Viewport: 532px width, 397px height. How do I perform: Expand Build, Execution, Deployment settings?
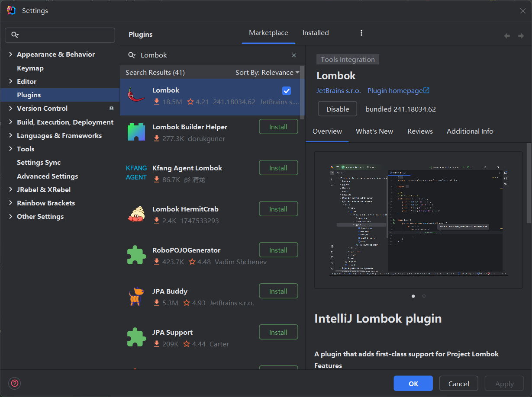11,122
